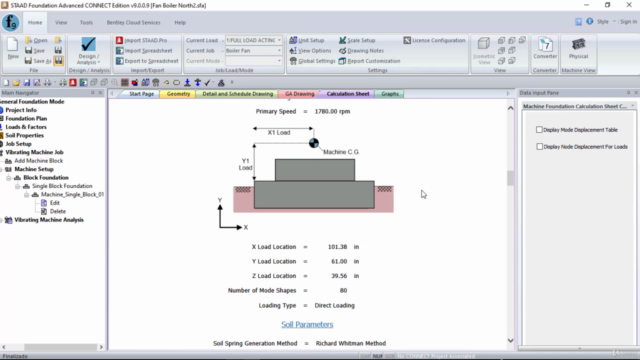Image resolution: width=640 pixels, height=360 pixels.
Task: Open Global Settings
Action: 312,61
